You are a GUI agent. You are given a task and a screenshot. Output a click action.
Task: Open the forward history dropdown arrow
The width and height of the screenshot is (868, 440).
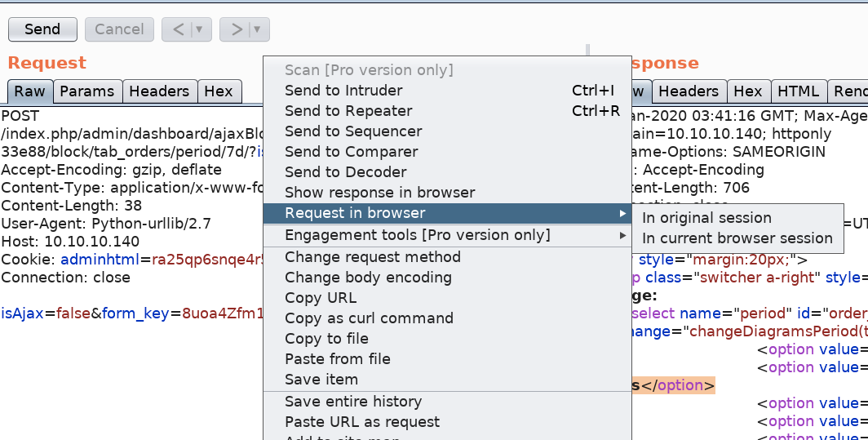click(x=258, y=29)
